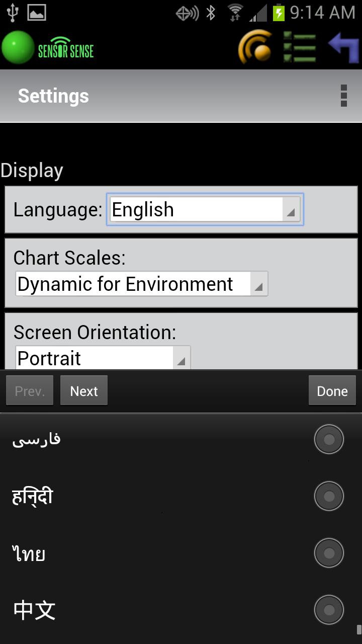Open the green checklist icon
The image size is (362, 644).
[x=300, y=48]
